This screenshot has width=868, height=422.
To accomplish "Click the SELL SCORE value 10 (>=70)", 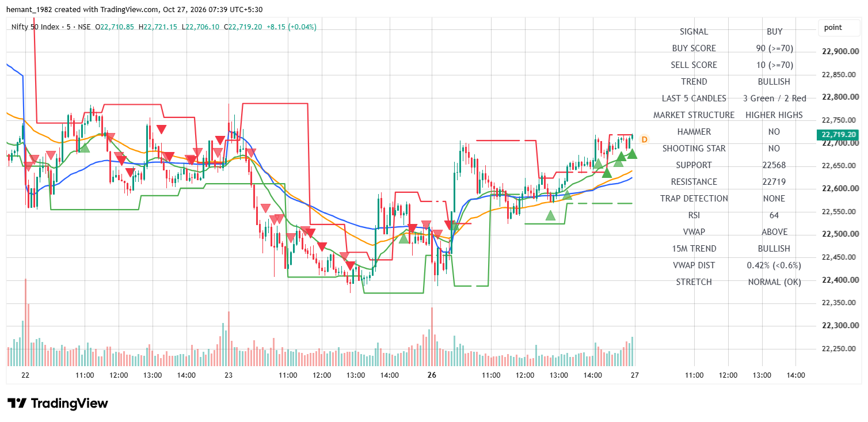I will click(x=774, y=65).
